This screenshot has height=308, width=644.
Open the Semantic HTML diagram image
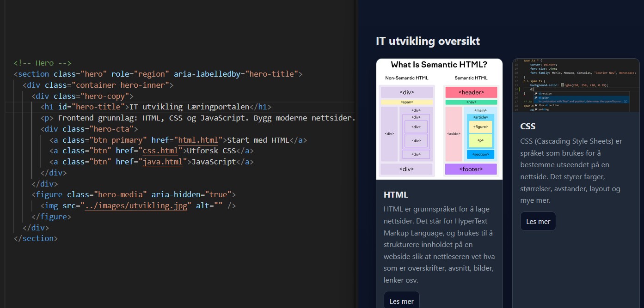[x=439, y=119]
